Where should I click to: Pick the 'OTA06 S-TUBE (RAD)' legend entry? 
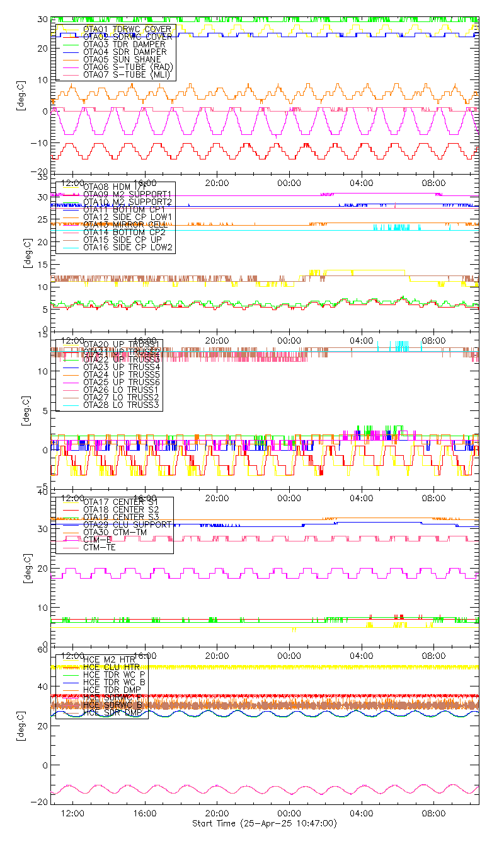(128, 67)
